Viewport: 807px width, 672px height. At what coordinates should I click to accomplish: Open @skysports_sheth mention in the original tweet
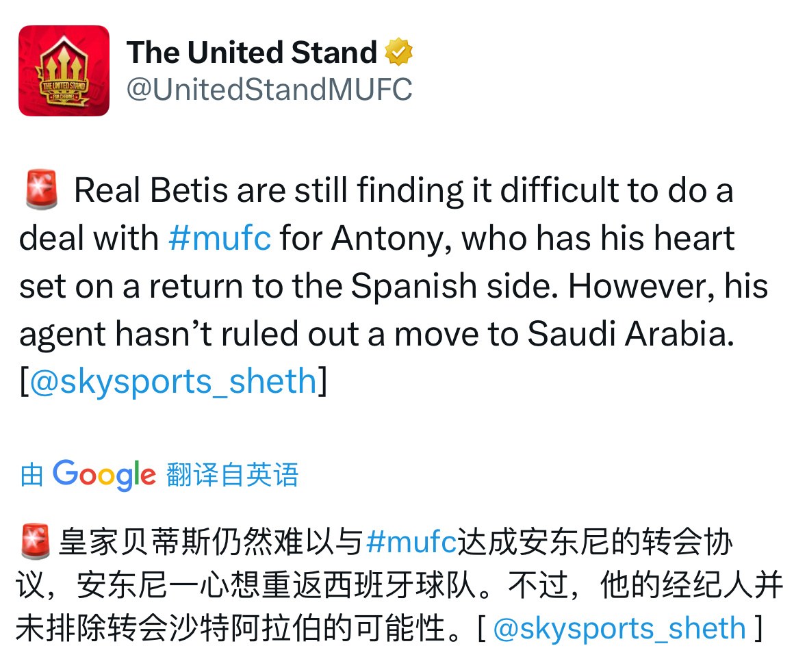173,381
